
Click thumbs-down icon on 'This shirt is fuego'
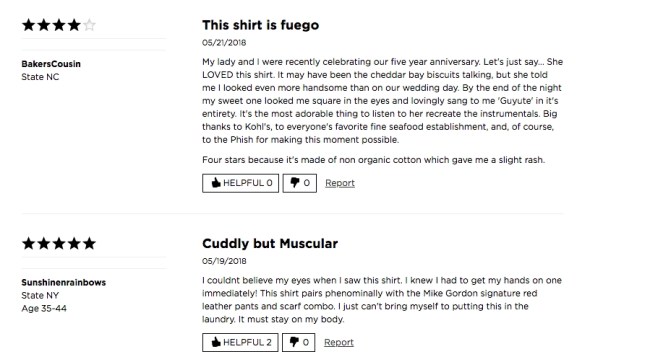point(295,182)
